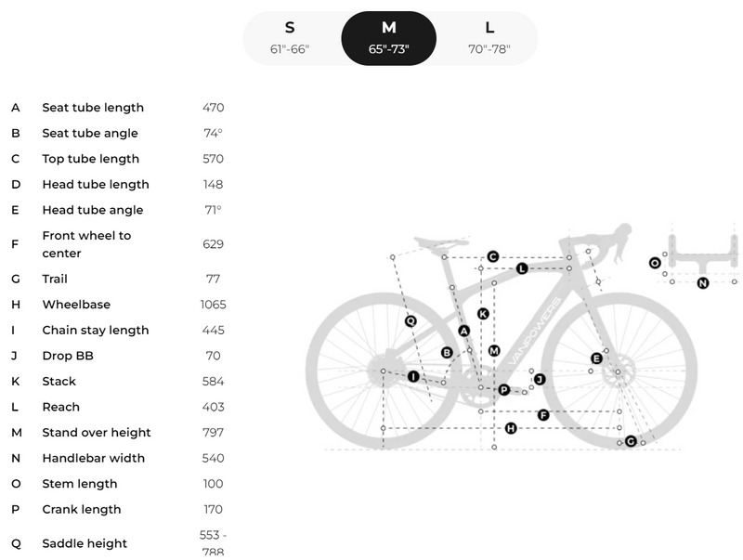Select the L size tab

[489, 38]
